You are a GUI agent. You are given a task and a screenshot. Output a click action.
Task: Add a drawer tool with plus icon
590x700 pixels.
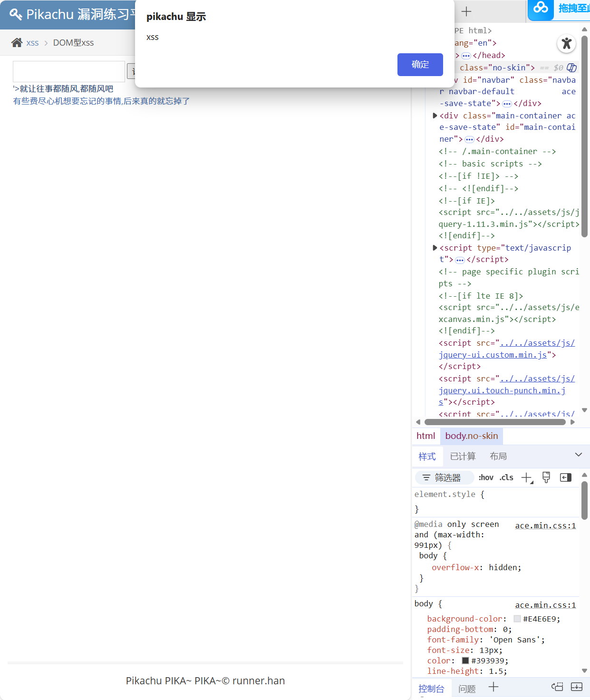click(x=493, y=687)
